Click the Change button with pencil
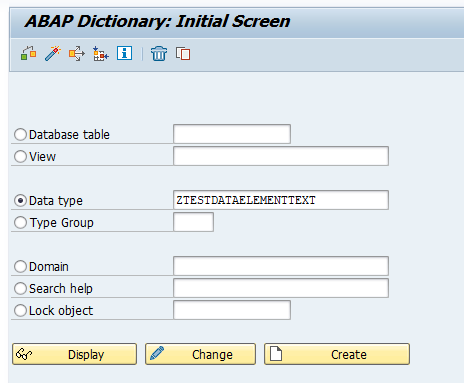The width and height of the screenshot is (464, 383). (201, 354)
